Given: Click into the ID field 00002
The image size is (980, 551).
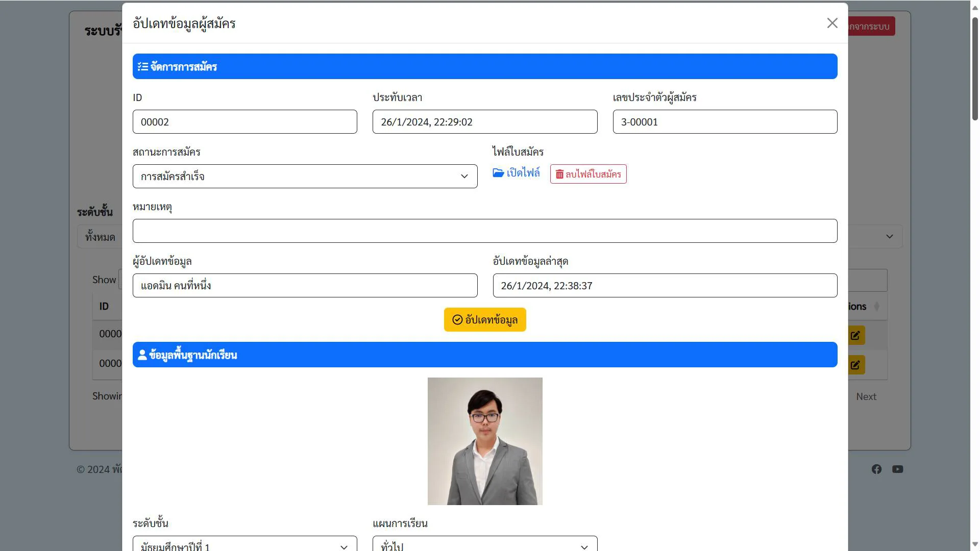Looking at the screenshot, I should coord(244,122).
